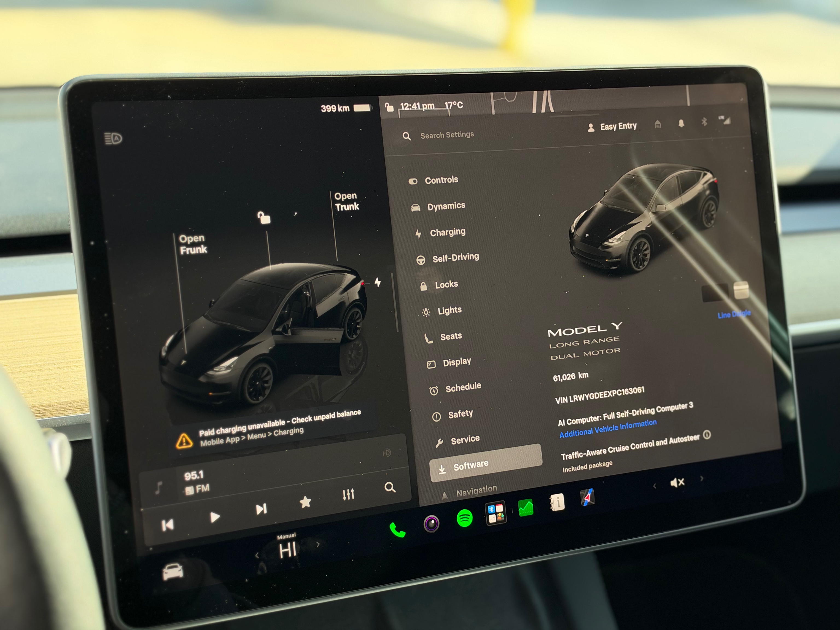Select the dark color swatch under car

pyautogui.click(x=715, y=292)
